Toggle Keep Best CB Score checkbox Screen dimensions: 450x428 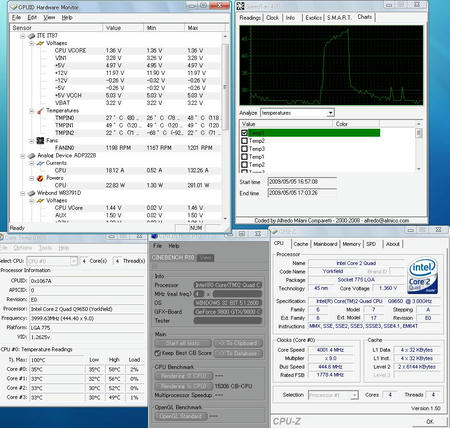pyautogui.click(x=158, y=353)
